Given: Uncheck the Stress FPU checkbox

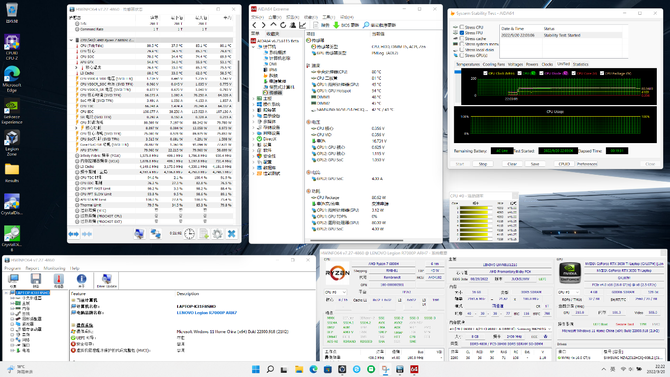Looking at the screenshot, I should click(461, 33).
